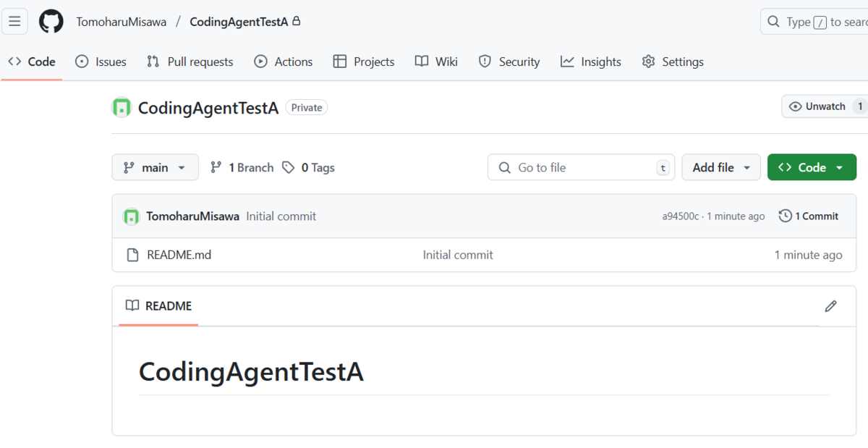The image size is (868, 448).
Task: Click the GitHub Octocat logo
Action: click(51, 21)
